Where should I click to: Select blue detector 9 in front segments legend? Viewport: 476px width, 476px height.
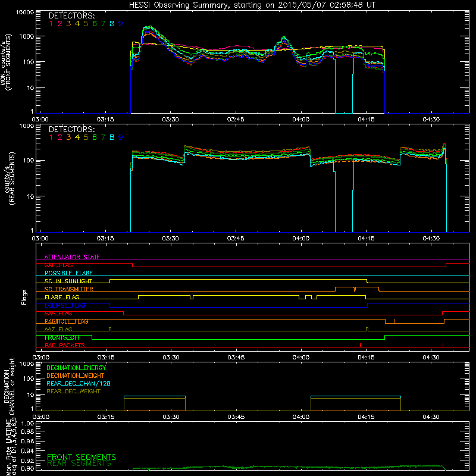pos(121,24)
